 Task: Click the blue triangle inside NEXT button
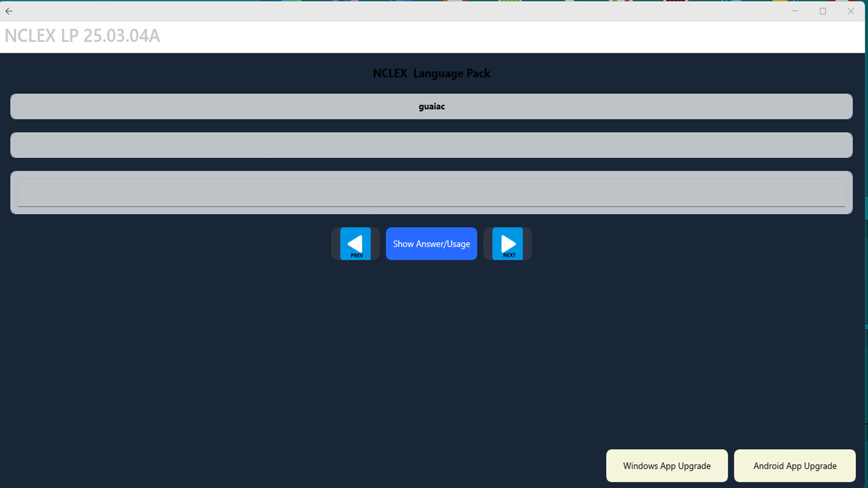click(x=507, y=241)
